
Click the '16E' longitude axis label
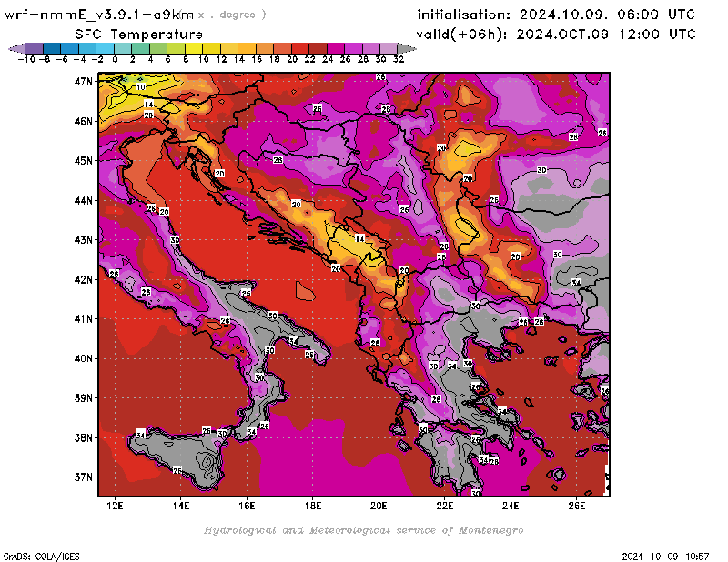[x=247, y=506]
